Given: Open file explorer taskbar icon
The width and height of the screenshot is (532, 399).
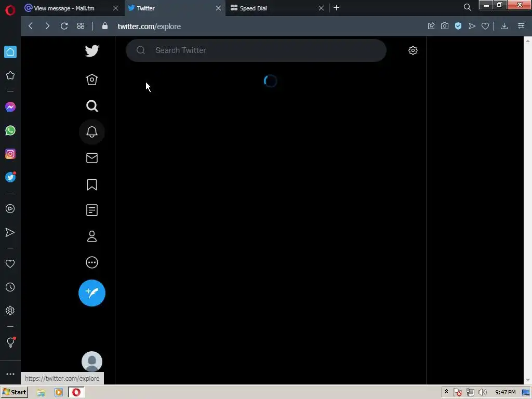Looking at the screenshot, I should click(x=41, y=393).
